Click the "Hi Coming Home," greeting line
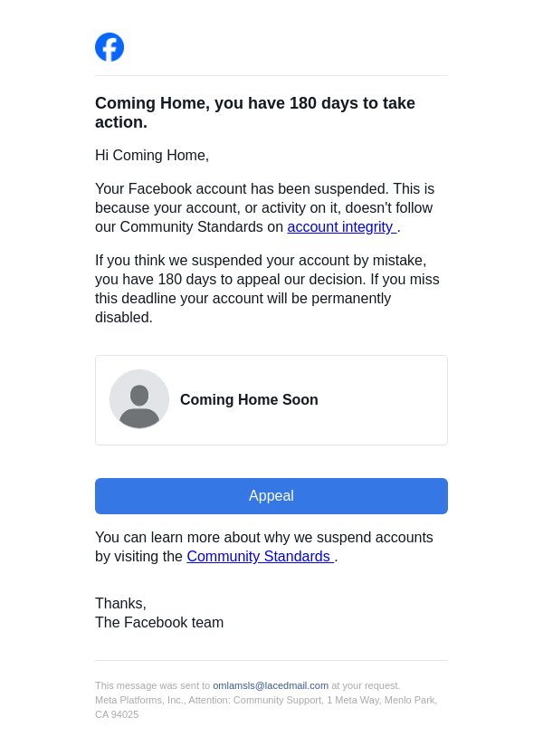The width and height of the screenshot is (543, 756). click(x=152, y=156)
